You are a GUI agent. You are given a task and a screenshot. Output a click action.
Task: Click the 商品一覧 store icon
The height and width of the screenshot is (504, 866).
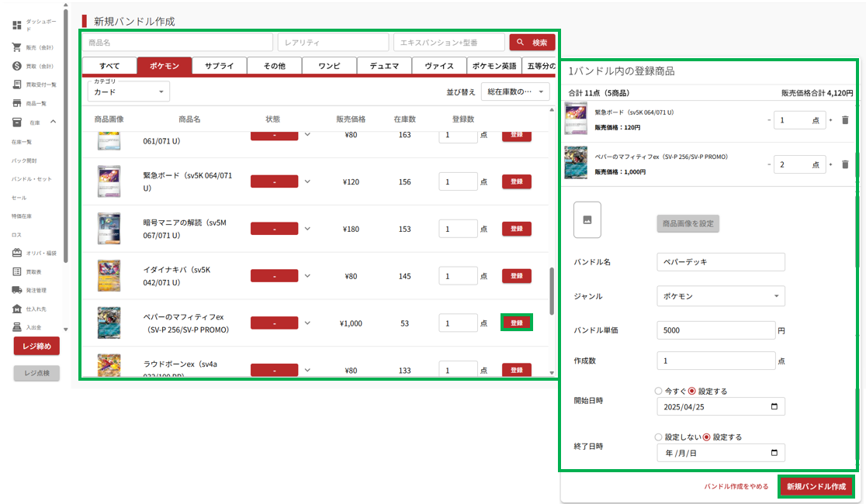click(17, 103)
